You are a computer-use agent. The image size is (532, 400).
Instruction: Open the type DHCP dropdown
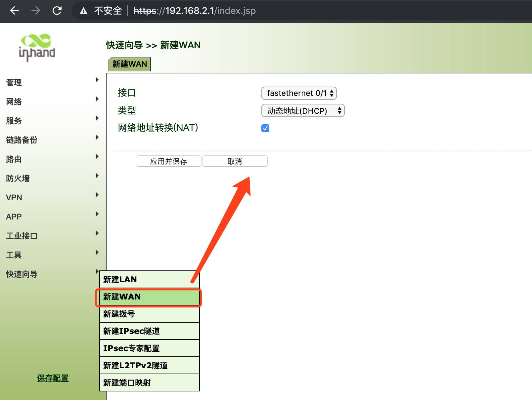(x=303, y=111)
